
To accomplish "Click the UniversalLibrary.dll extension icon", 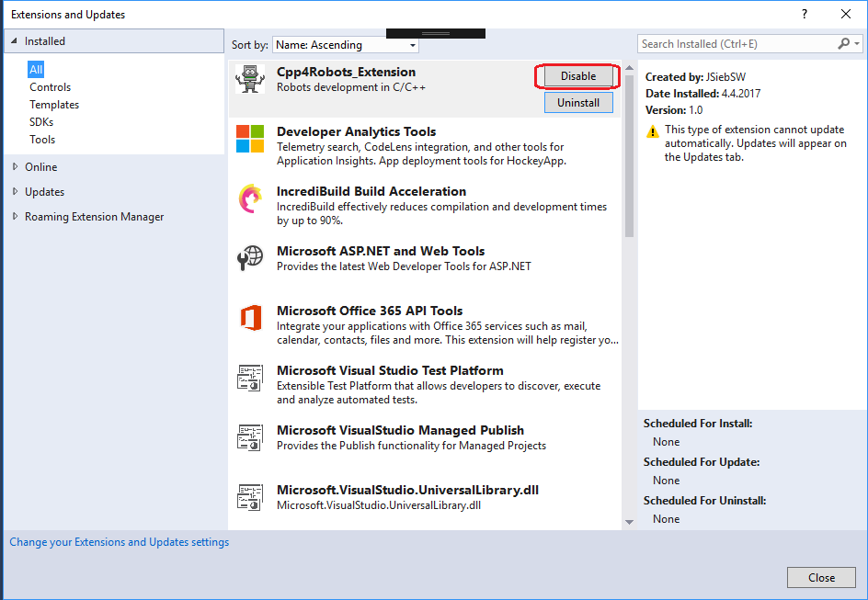I will [250, 497].
